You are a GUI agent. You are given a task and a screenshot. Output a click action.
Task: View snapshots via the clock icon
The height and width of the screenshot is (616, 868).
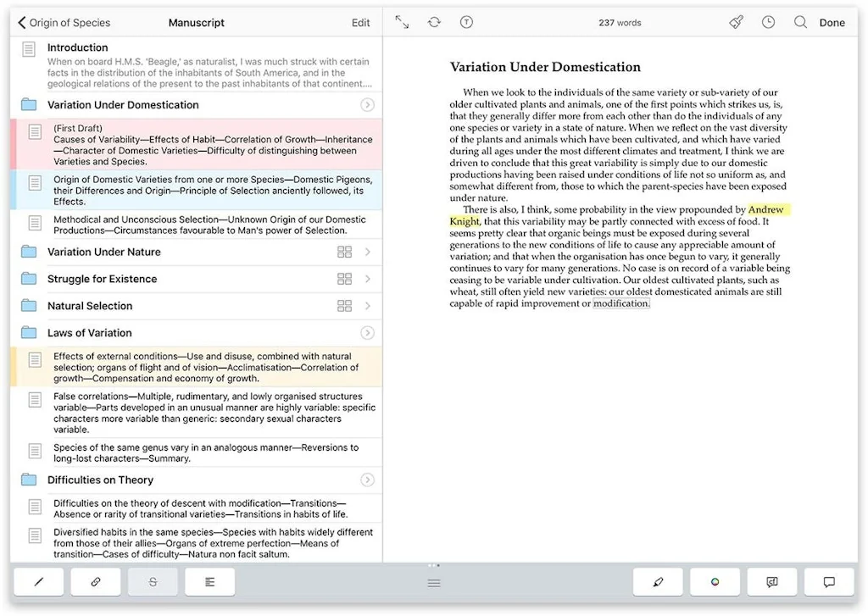(768, 22)
